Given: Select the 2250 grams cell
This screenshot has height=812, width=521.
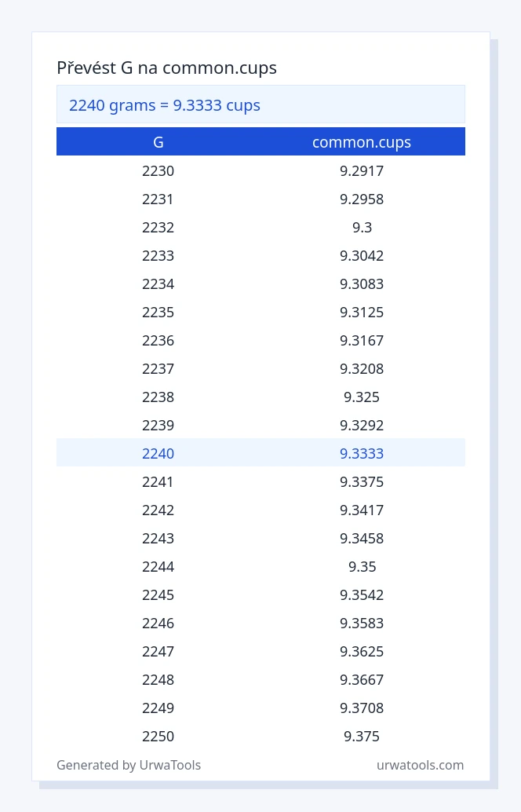Looking at the screenshot, I should [x=158, y=736].
